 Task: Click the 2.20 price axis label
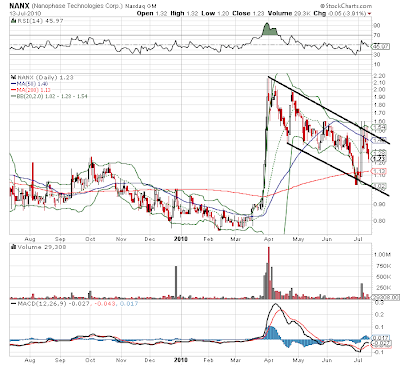(x=379, y=76)
